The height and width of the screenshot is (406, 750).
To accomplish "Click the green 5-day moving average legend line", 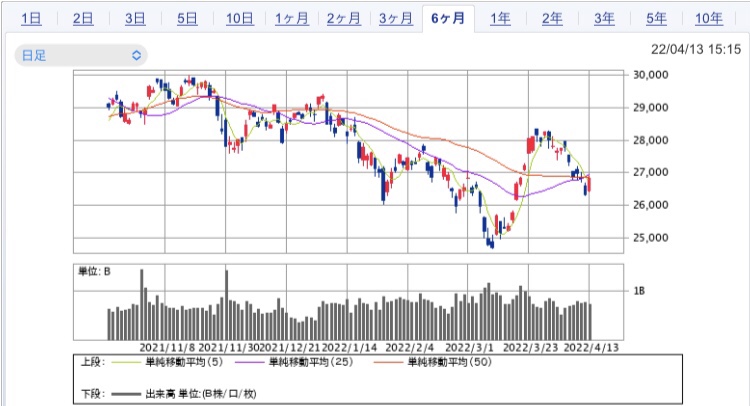I will coord(126,362).
